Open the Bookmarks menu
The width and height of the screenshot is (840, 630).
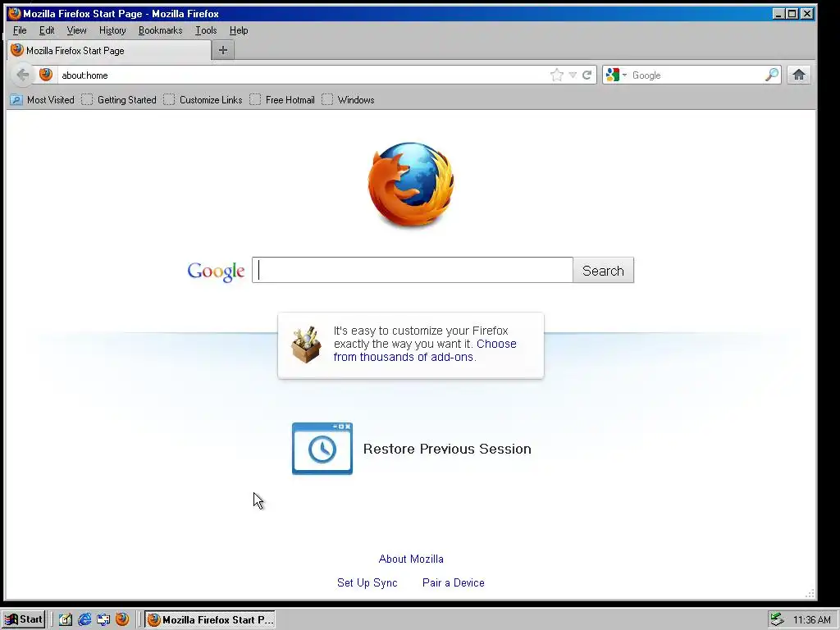pos(160,30)
